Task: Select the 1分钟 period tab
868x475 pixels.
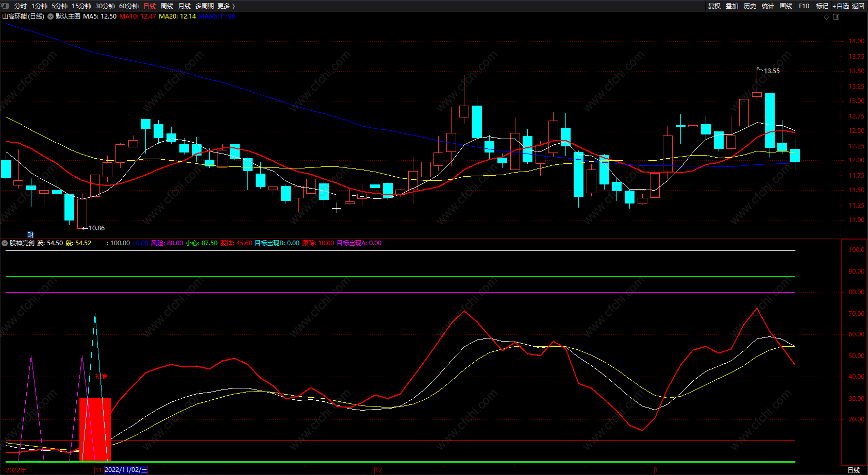Action: (x=39, y=6)
